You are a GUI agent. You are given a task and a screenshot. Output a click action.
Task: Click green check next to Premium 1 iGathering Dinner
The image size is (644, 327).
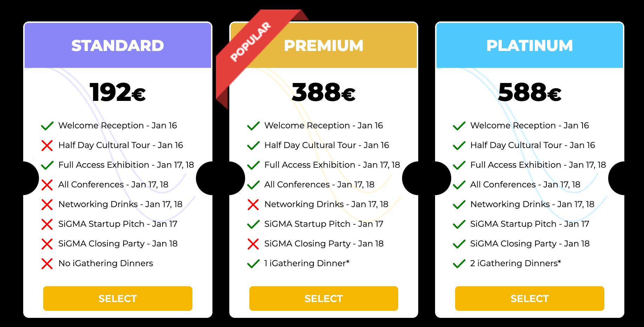253,264
